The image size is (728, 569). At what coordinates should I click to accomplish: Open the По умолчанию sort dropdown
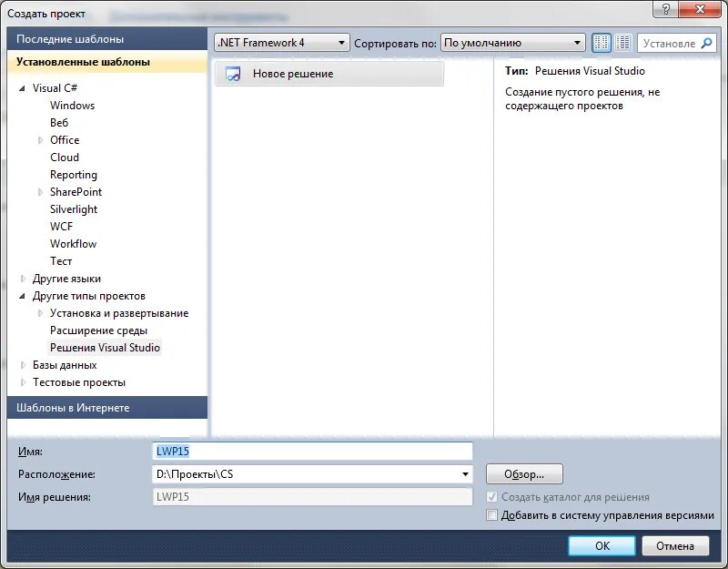tap(512, 43)
